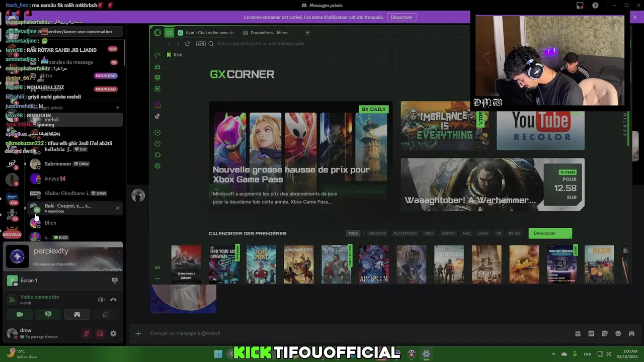Start an activity with the gamepad button
This screenshot has height=362, width=644.
pyautogui.click(x=77, y=314)
